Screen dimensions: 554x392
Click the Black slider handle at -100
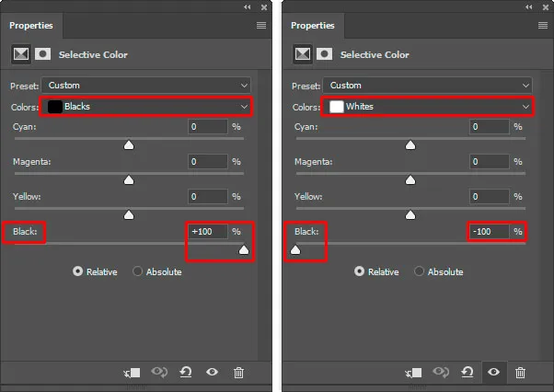[x=295, y=250]
